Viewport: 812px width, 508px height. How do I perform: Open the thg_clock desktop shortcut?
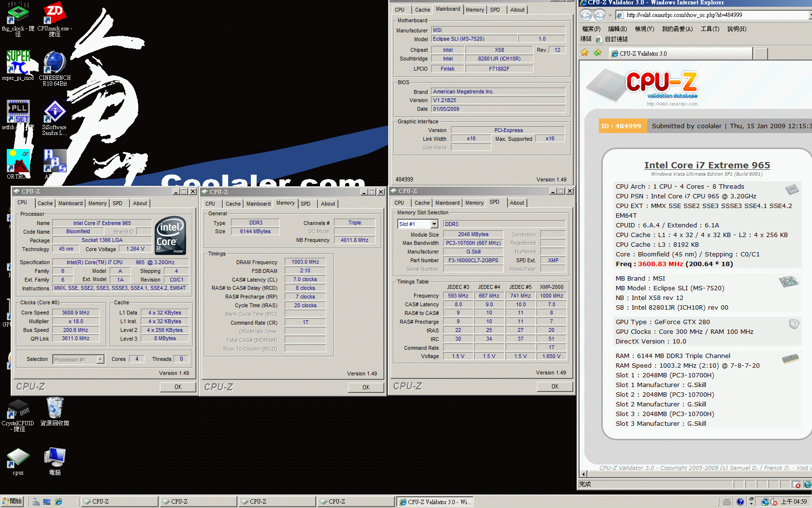18,18
